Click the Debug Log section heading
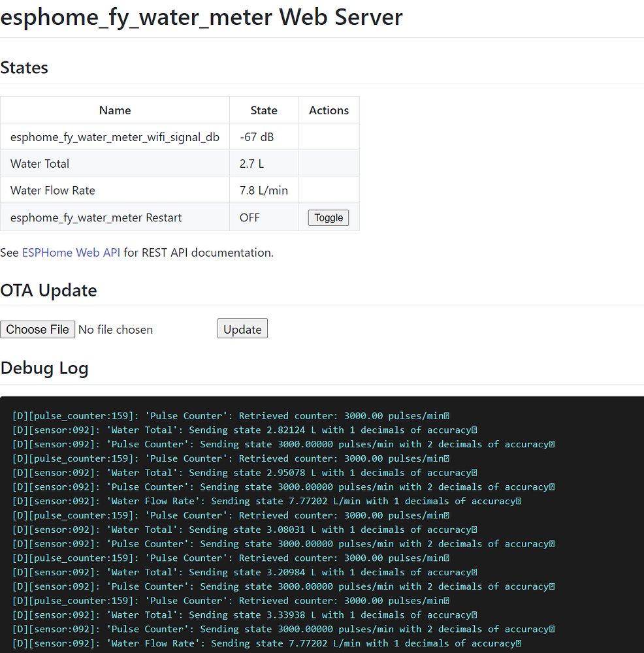 pos(44,368)
